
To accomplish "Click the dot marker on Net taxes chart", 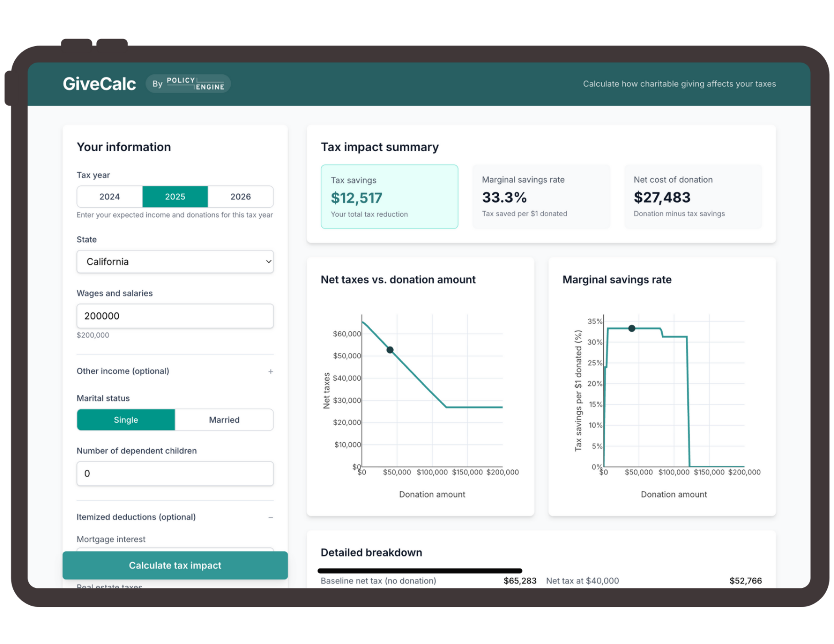I will coord(390,350).
